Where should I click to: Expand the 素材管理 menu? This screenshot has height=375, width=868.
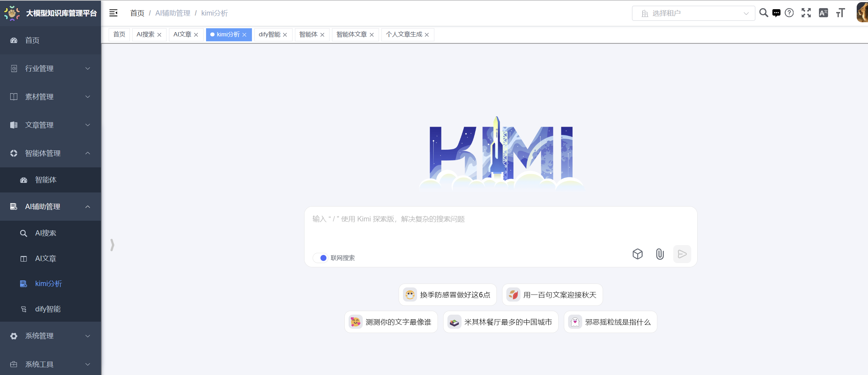(50, 97)
